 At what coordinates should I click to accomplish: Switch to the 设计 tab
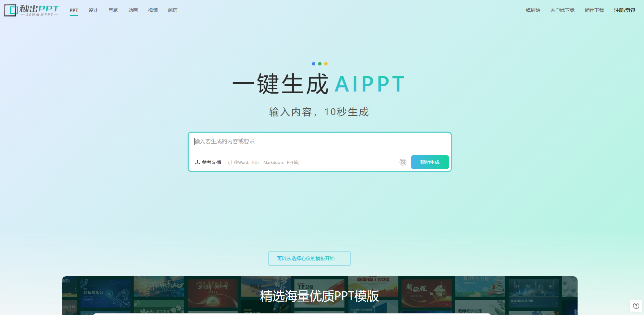[x=93, y=10]
